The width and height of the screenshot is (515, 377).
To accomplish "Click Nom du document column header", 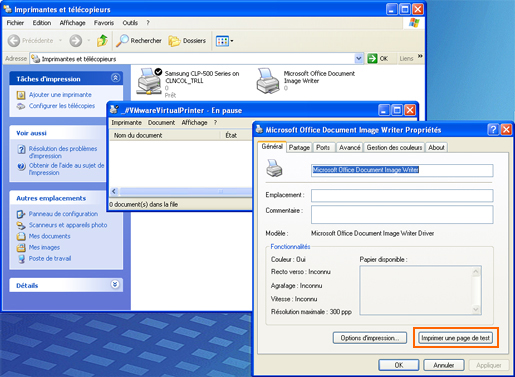I will coord(165,135).
